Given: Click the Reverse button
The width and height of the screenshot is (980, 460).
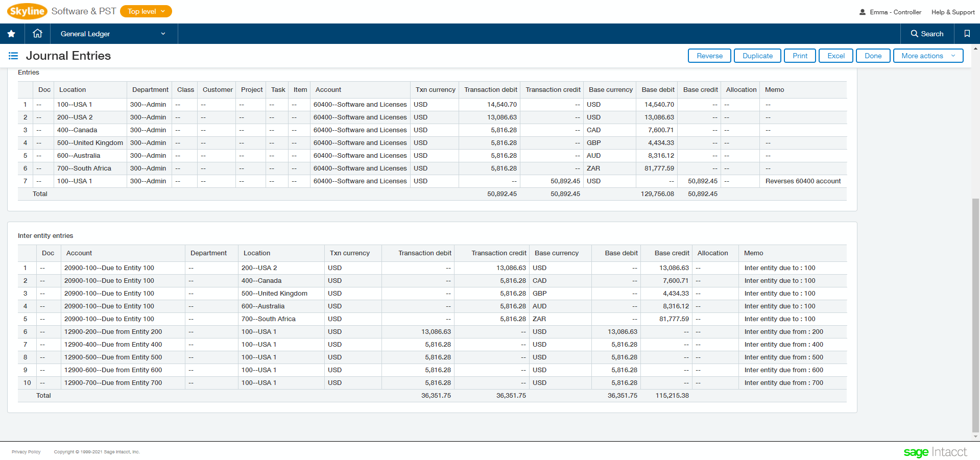Looking at the screenshot, I should coord(709,56).
